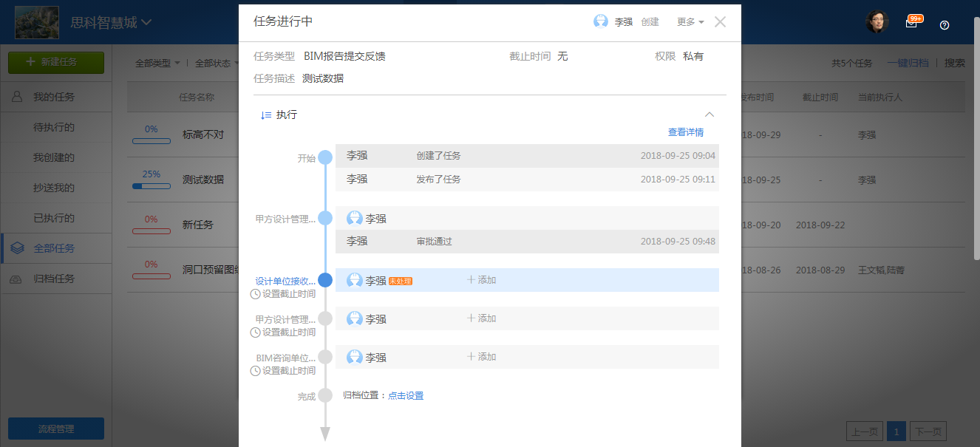Viewport: 980px width, 447px height.
Task: Click the 25% progress bar of 测试数据 task
Action: pos(151,185)
